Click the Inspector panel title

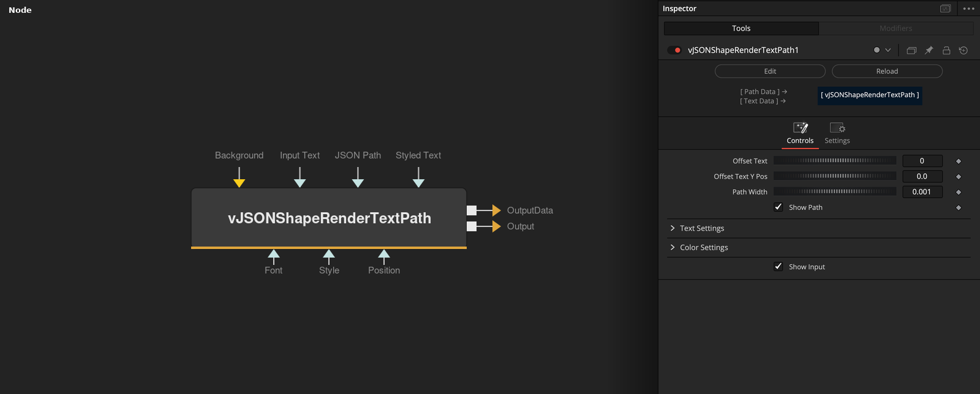pyautogui.click(x=679, y=9)
